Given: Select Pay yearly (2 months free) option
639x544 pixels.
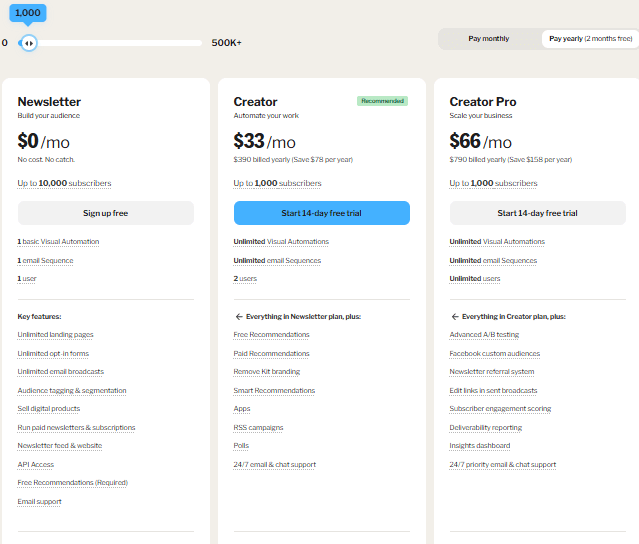Looking at the screenshot, I should click(x=591, y=39).
